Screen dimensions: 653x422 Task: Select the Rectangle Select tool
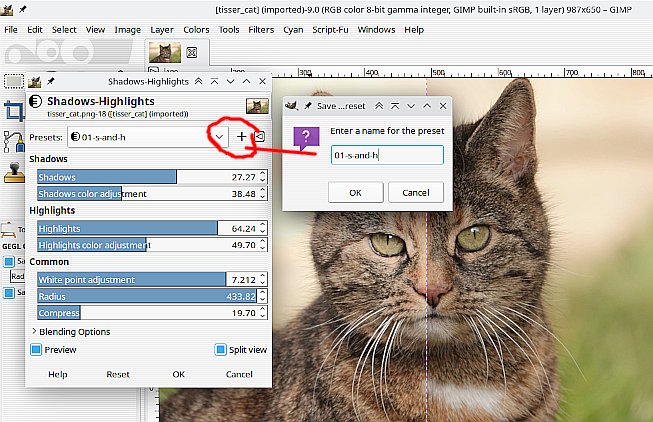tap(14, 81)
